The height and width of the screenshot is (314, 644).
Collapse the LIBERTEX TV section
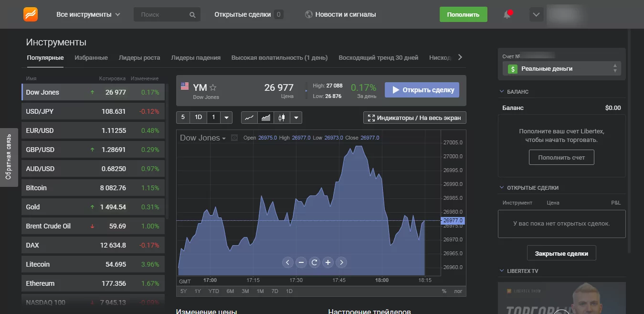tap(502, 271)
